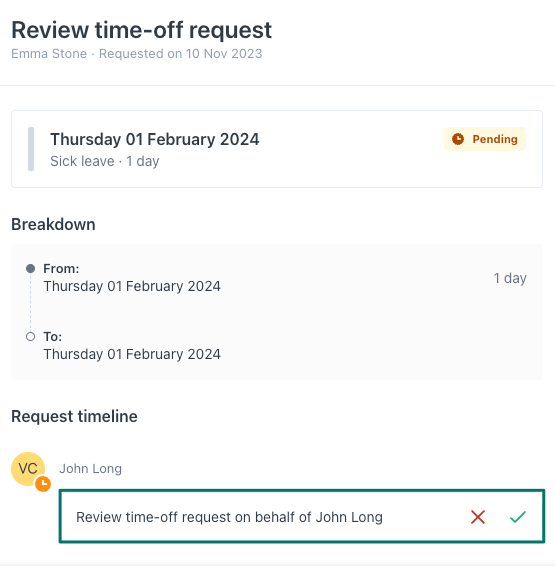The height and width of the screenshot is (580, 555).
Task: Click the Sick leave · 1 day subtitle
Action: pos(105,161)
